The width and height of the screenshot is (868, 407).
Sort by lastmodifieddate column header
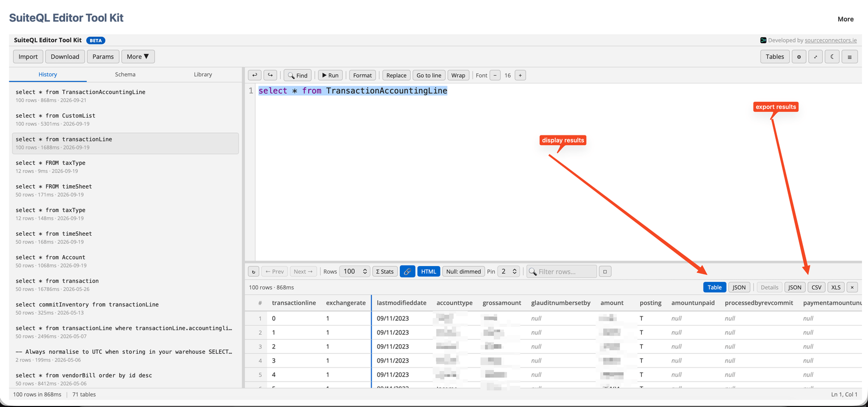pyautogui.click(x=401, y=303)
